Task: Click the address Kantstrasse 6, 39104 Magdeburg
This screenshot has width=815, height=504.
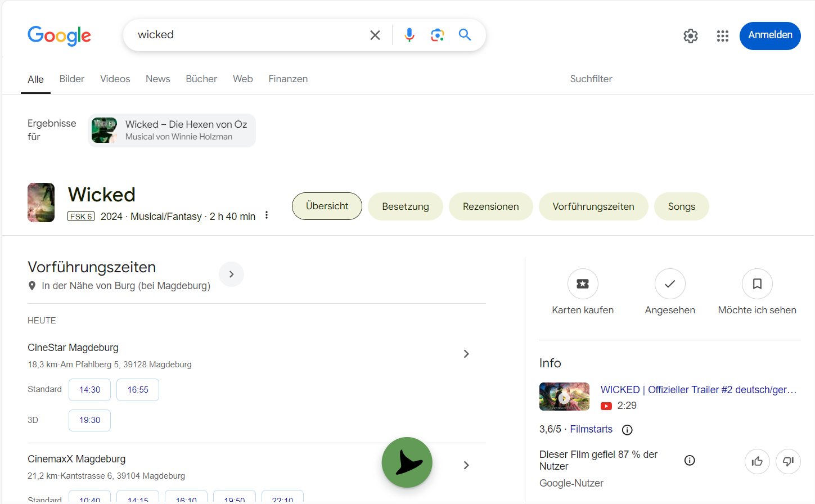Action: [123, 476]
